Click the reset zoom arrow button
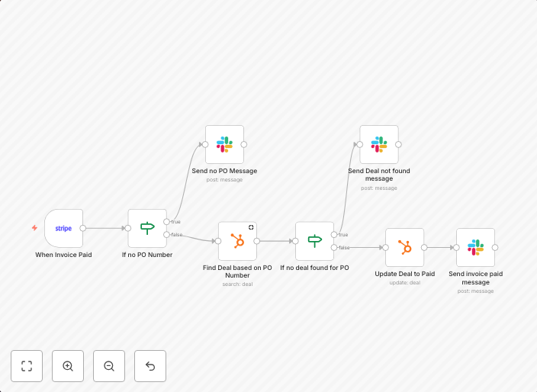The height and width of the screenshot is (392, 537). 150,366
